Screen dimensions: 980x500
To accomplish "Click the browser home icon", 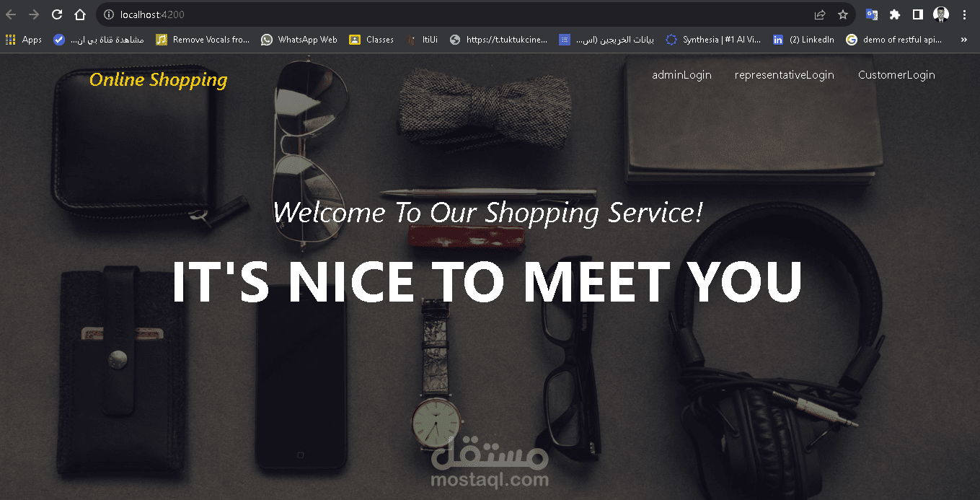I will [79, 14].
